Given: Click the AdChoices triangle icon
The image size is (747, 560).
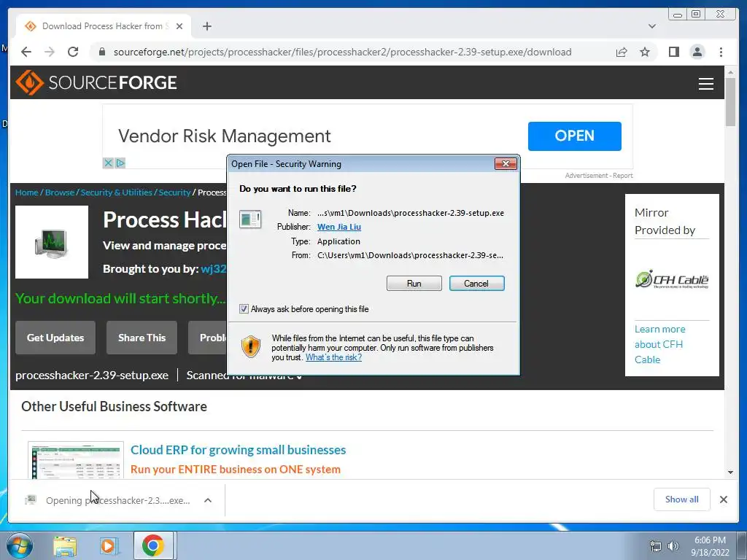Looking at the screenshot, I should coord(120,163).
